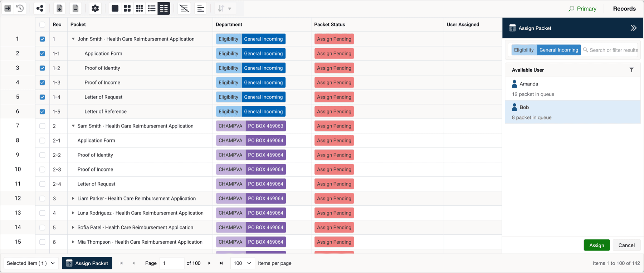
Task: Expand the Mia Thompson packet
Action: 73,242
